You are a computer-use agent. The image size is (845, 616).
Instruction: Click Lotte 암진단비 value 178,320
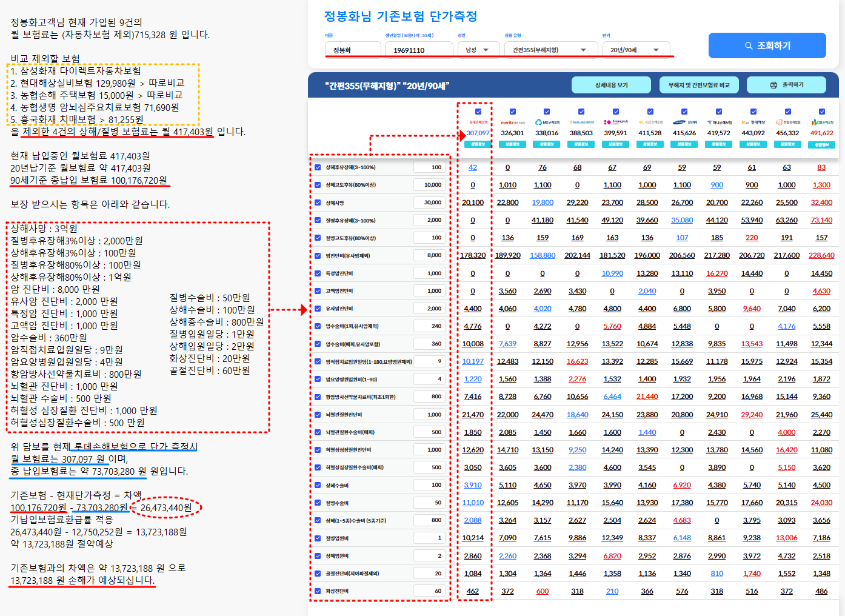[473, 255]
